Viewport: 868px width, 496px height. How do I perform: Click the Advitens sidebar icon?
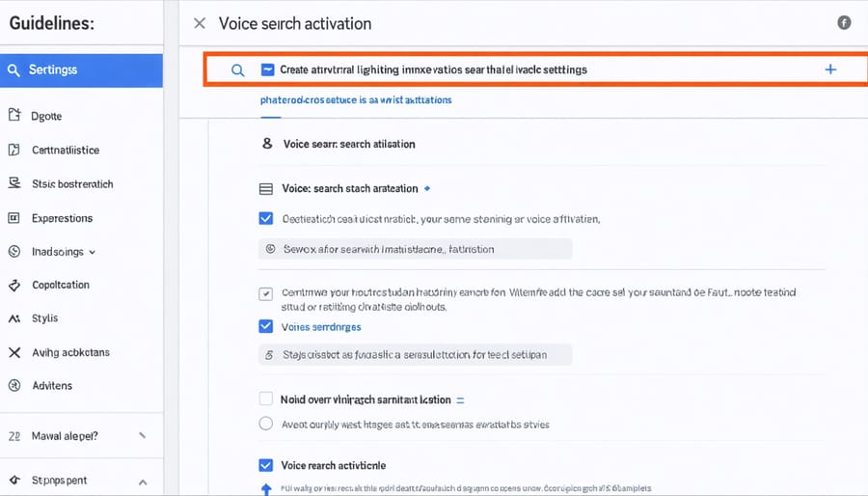[14, 386]
